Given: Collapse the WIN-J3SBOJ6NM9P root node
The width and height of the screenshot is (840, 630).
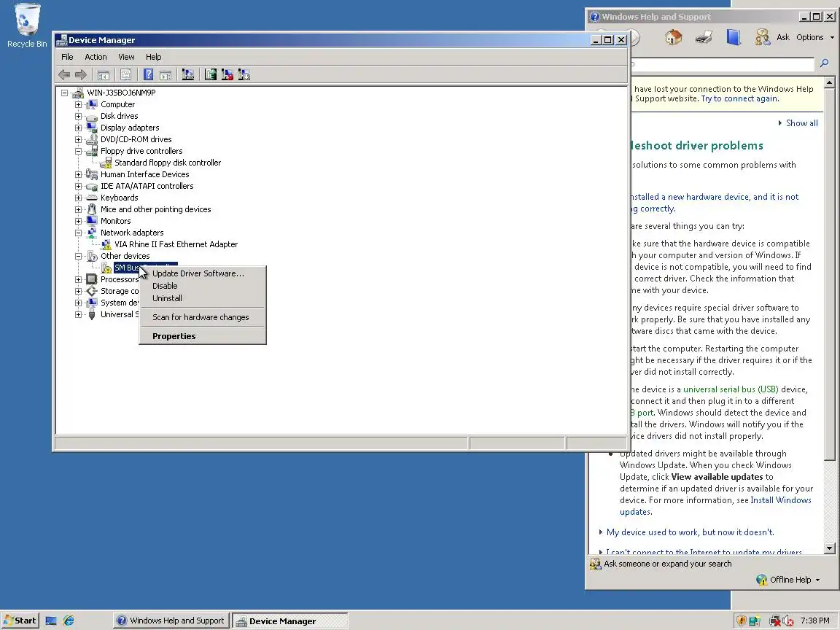Looking at the screenshot, I should click(65, 93).
